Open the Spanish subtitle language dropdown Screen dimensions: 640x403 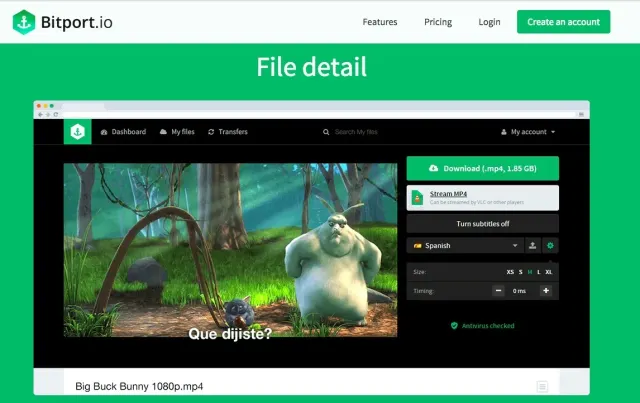(x=465, y=245)
